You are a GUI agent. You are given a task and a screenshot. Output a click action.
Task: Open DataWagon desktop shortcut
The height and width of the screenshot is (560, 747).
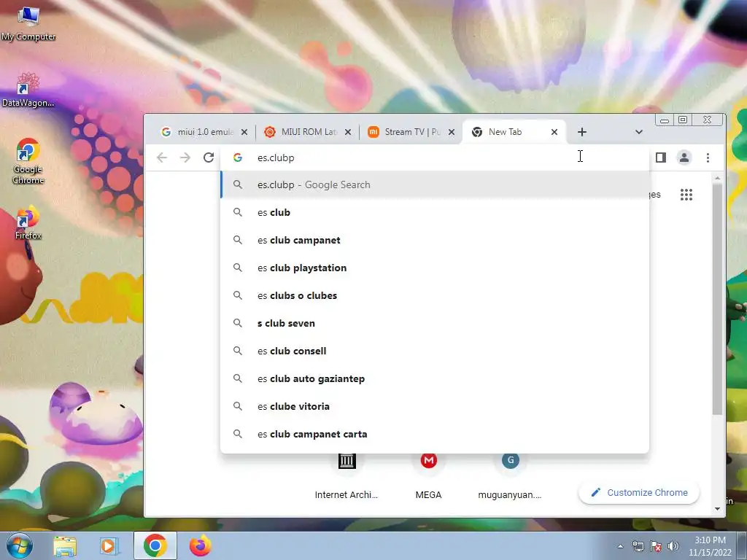click(x=28, y=90)
